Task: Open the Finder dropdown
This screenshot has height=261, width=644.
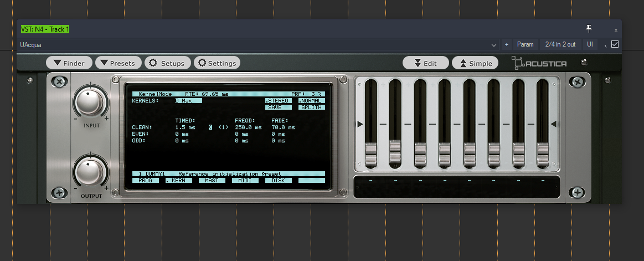Action: 69,63
